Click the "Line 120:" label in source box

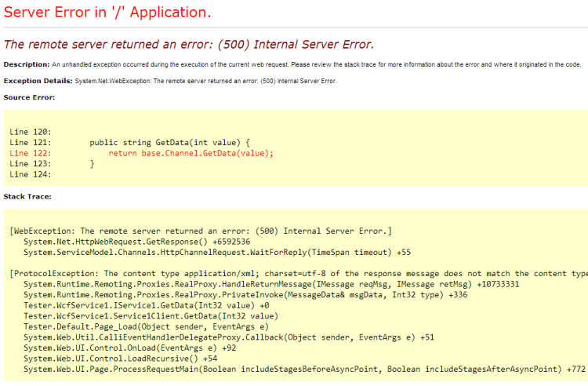coord(30,131)
